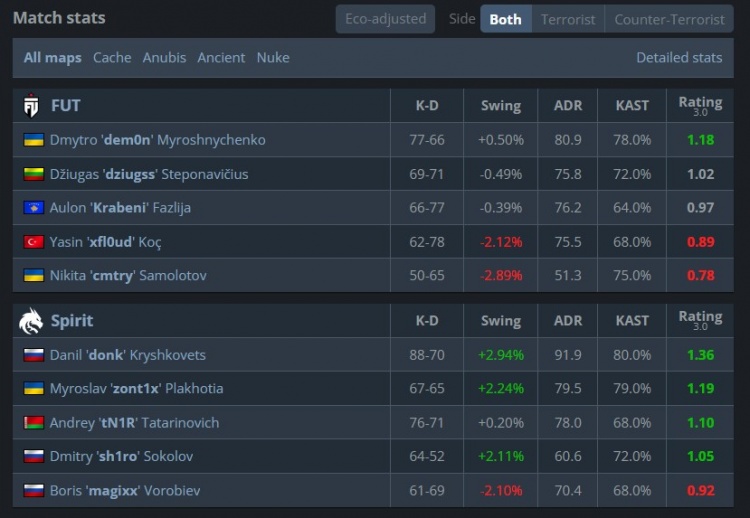Click the Kosovo flag next to Krabeni

pos(33,208)
